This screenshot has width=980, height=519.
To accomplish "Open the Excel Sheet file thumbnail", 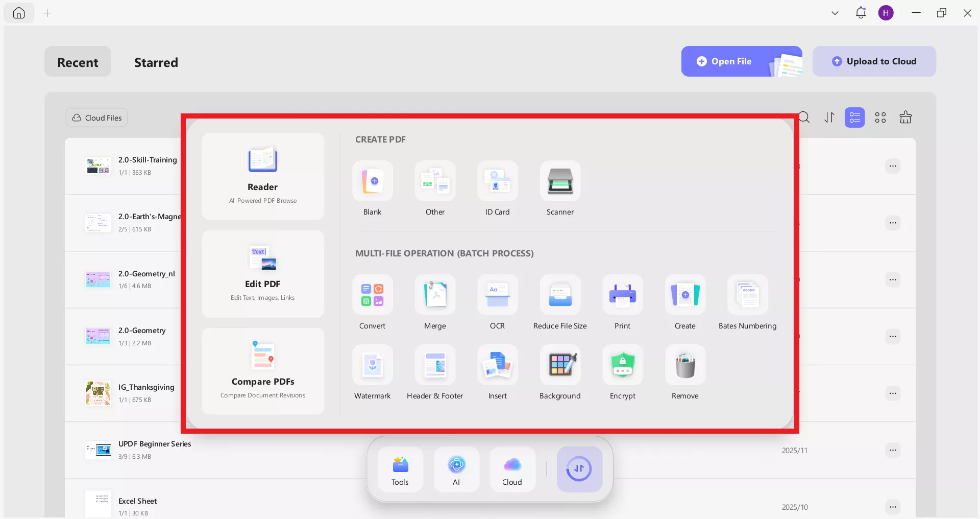I will [98, 504].
